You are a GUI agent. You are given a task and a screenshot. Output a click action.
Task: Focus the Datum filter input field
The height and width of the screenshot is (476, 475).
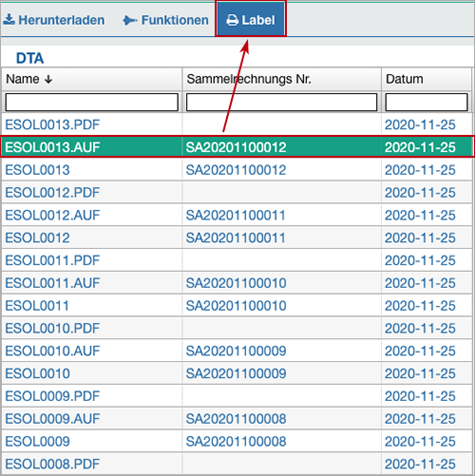point(427,102)
